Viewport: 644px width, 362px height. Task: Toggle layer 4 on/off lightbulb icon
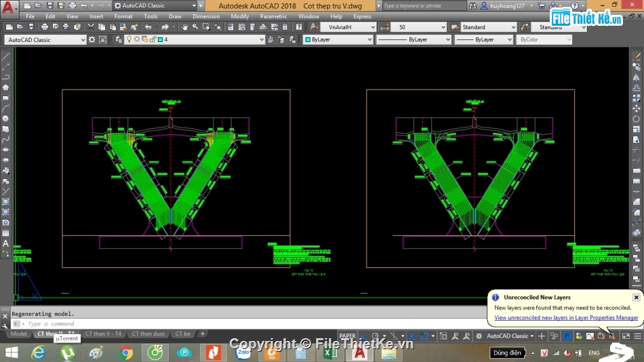[x=129, y=39]
